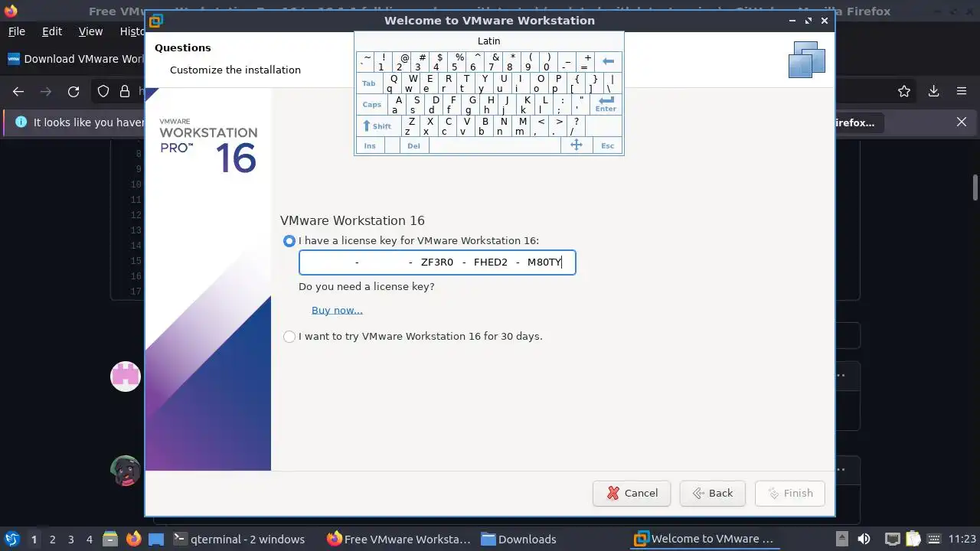Image resolution: width=980 pixels, height=551 pixels.
Task: Select the 30-day trial radio option
Action: point(289,337)
